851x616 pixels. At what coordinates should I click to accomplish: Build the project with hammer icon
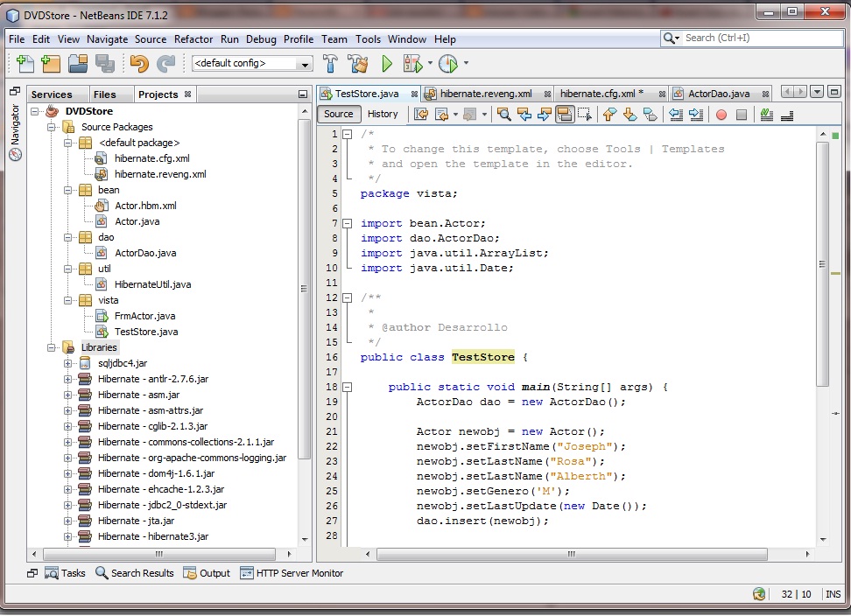click(x=331, y=63)
